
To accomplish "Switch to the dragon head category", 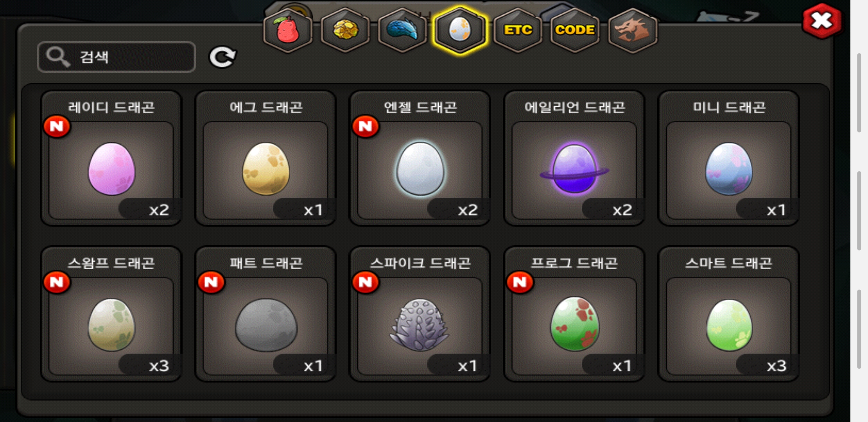I will click(633, 30).
